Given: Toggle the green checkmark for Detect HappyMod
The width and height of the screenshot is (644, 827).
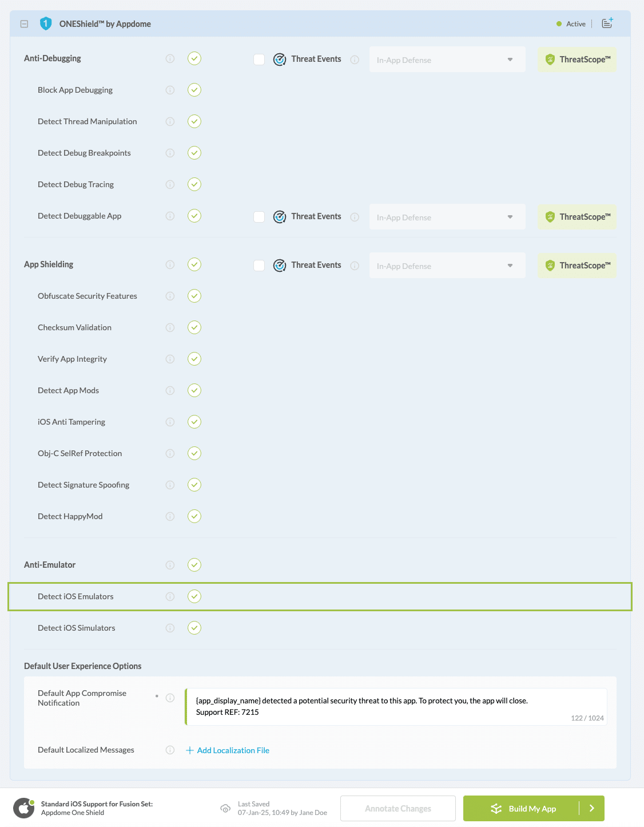Looking at the screenshot, I should [194, 516].
